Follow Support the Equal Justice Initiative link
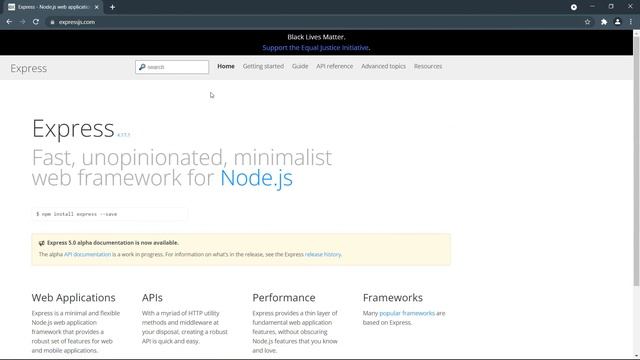The image size is (640, 360). pos(316,48)
